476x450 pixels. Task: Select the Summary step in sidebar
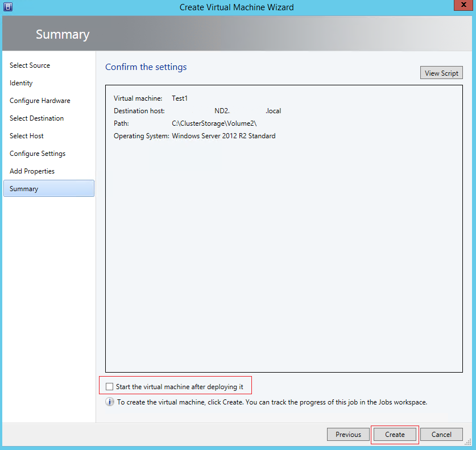[49, 188]
